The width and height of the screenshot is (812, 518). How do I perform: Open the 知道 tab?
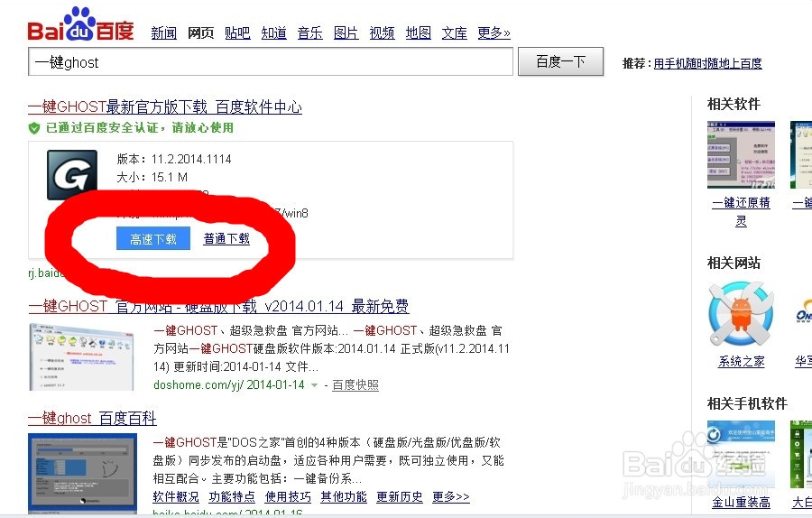[x=273, y=33]
